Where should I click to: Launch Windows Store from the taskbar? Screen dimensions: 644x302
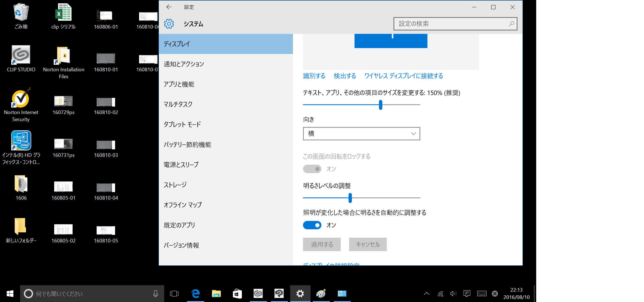click(237, 294)
